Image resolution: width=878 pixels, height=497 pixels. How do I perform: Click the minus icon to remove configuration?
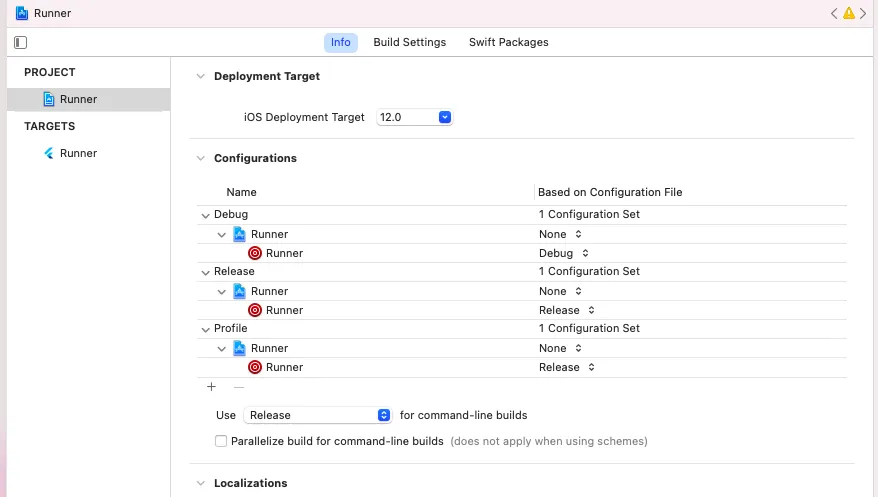pos(239,387)
